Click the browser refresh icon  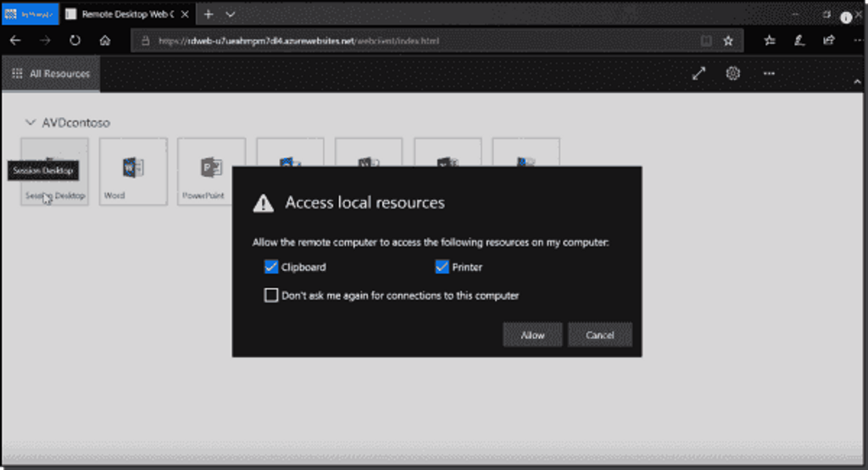point(75,41)
